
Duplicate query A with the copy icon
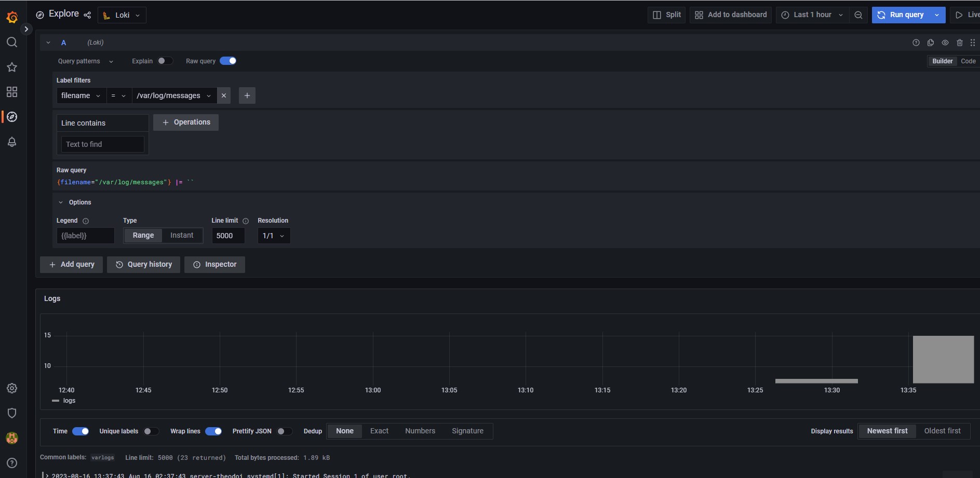tap(931, 43)
